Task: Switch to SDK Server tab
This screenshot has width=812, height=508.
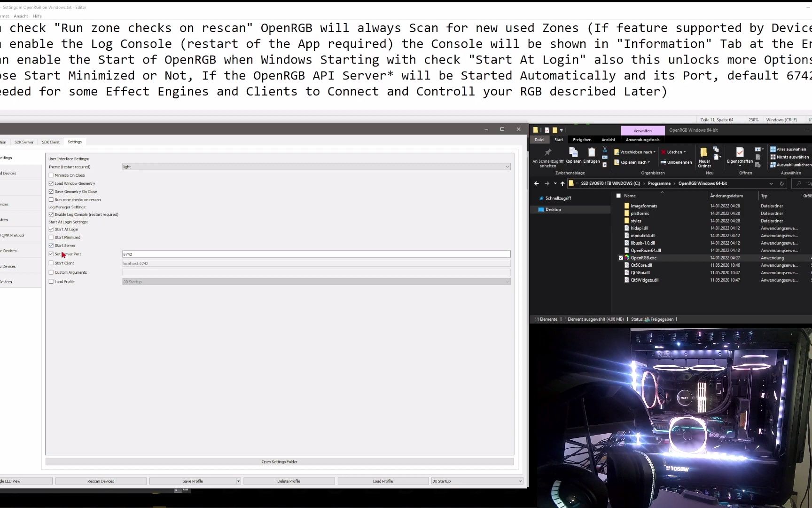Action: [24, 142]
